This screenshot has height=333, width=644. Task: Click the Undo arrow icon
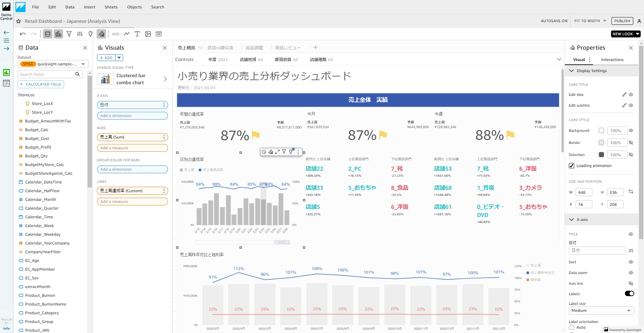[22, 34]
